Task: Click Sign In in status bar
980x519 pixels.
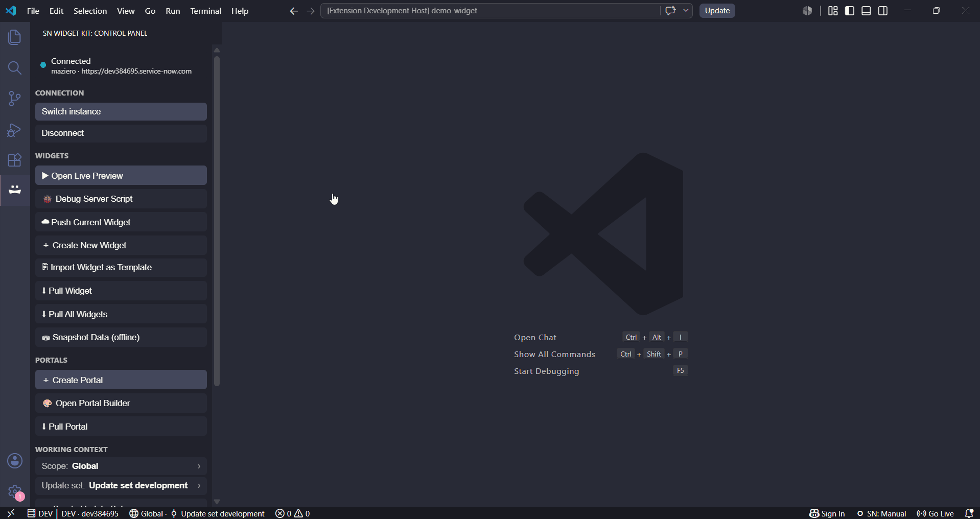Action: (x=827, y=513)
